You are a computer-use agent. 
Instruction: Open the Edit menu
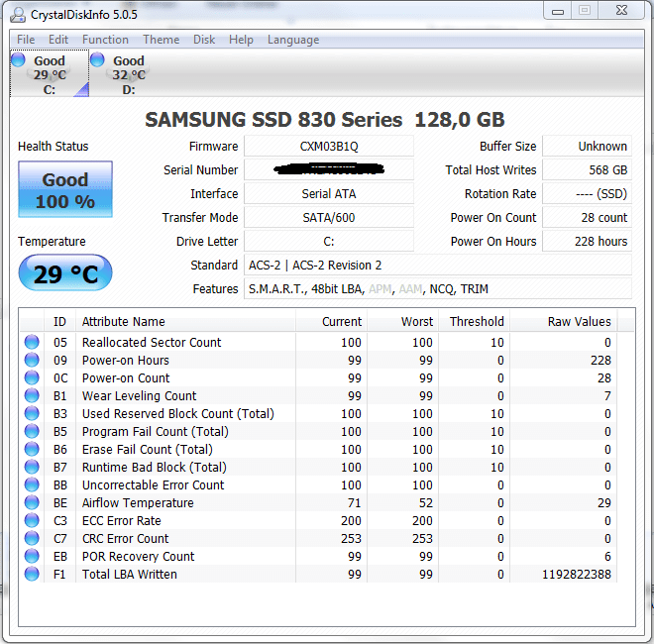pos(58,40)
